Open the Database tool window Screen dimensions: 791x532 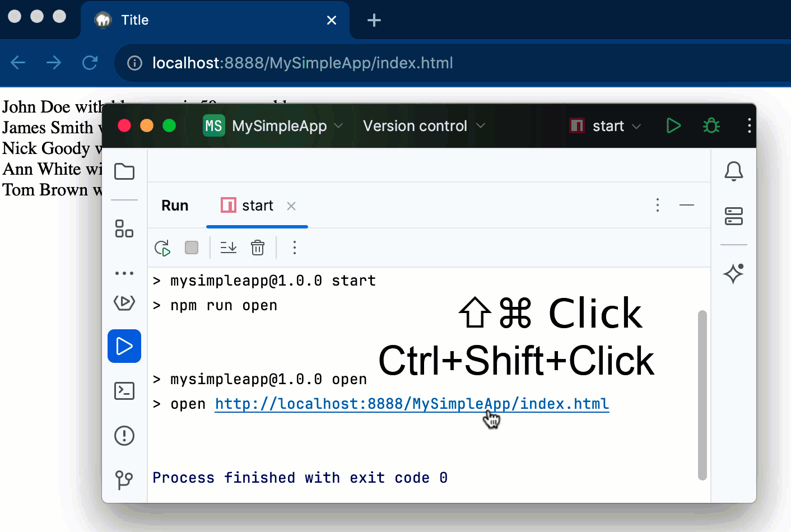733,216
